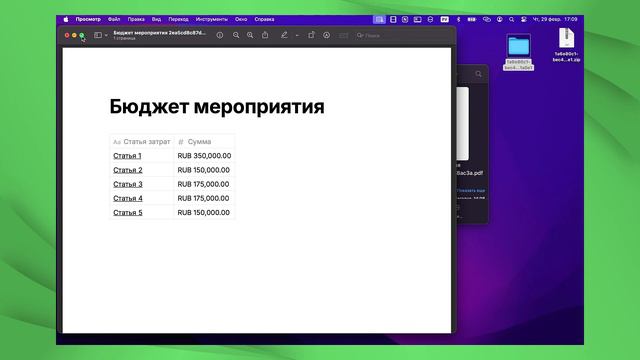Open the Справка menu

point(264,19)
